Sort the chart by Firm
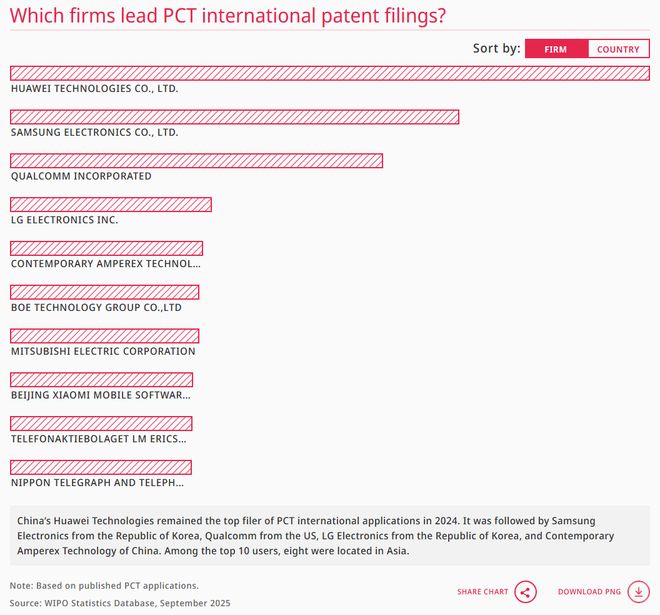 [555, 49]
